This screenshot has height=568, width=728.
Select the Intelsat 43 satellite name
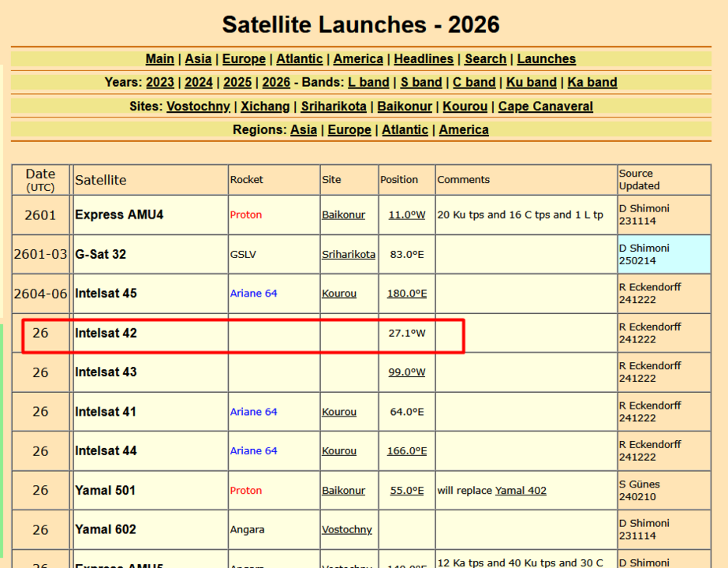[106, 372]
